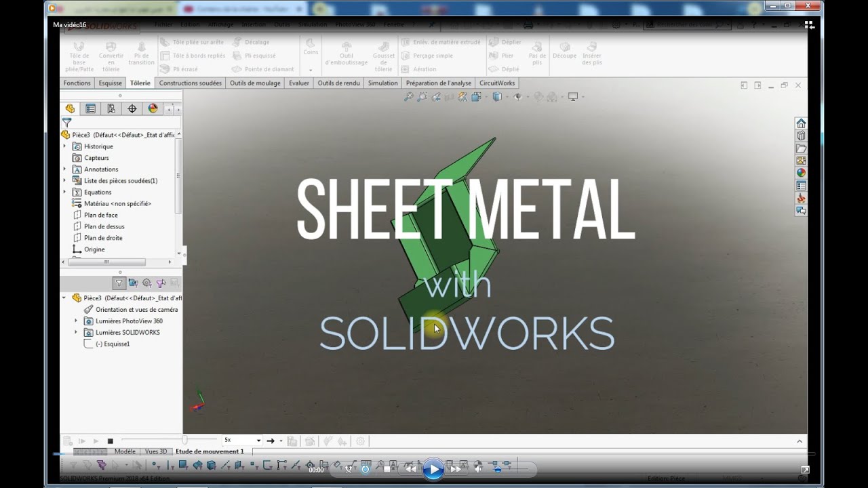Select Plan de dessus in tree
868x488 pixels.
click(99, 226)
